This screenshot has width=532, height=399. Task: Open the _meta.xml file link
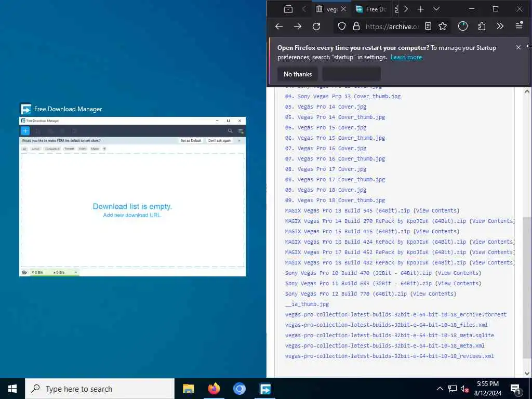coord(385,345)
